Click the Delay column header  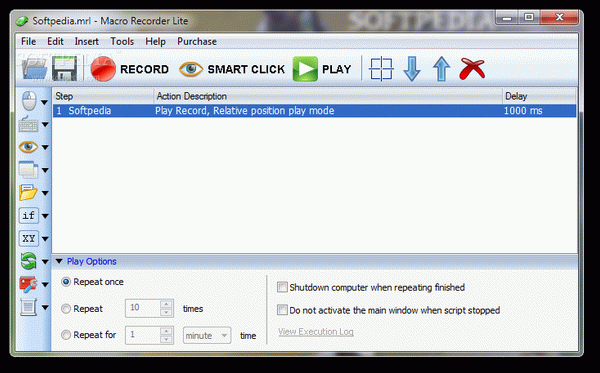click(539, 96)
